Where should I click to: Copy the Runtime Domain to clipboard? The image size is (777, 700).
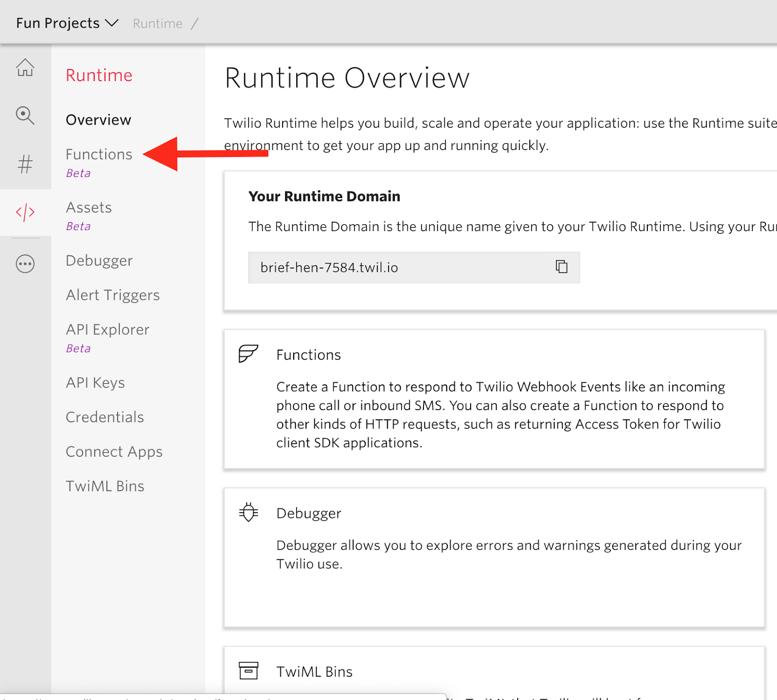(x=561, y=267)
